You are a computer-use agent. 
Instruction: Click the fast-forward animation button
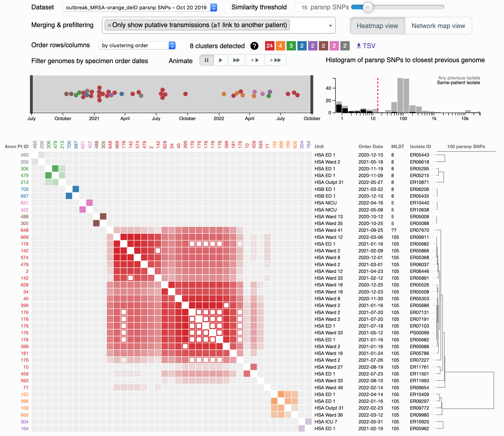point(236,60)
